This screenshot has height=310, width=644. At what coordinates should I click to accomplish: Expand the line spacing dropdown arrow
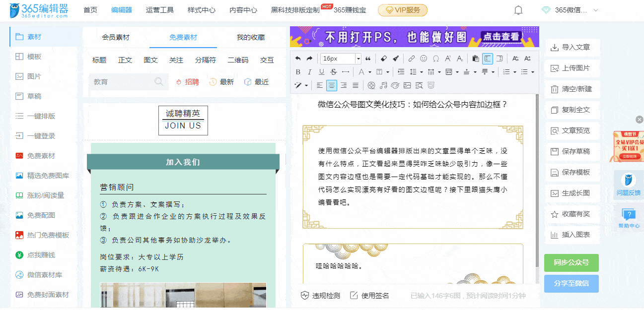(421, 72)
